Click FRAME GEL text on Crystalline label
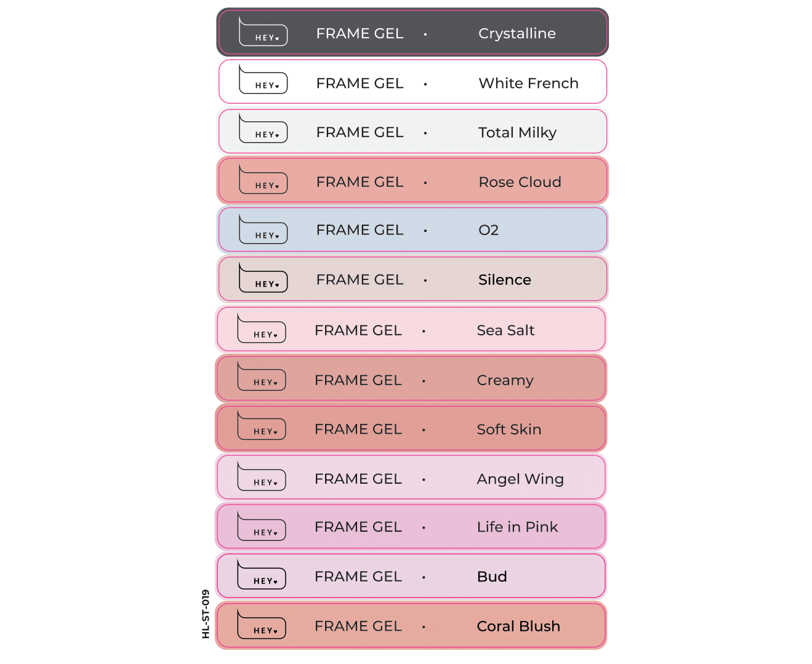 360,34
